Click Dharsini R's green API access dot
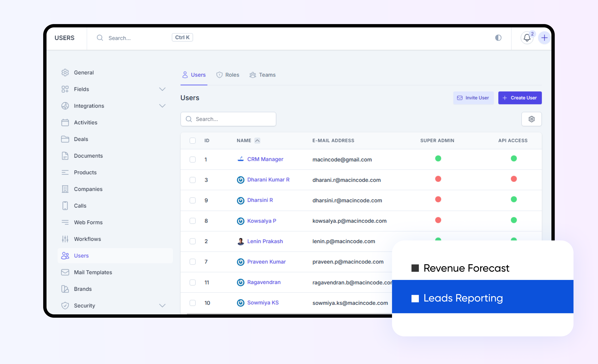The width and height of the screenshot is (598, 364). (x=513, y=200)
